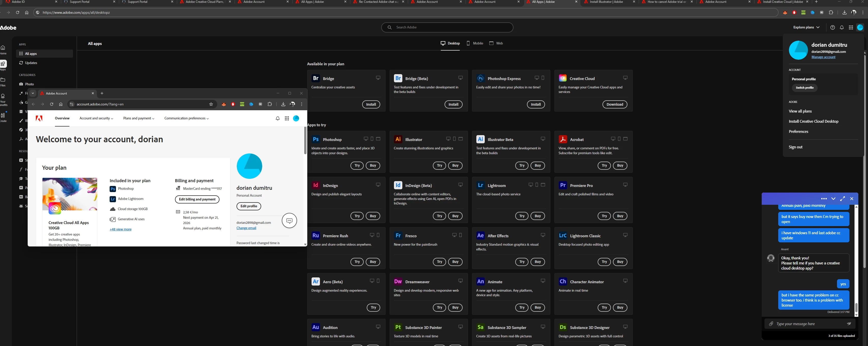This screenshot has width=868, height=346.
Task: Bookmark account page with star icon
Action: [x=211, y=104]
